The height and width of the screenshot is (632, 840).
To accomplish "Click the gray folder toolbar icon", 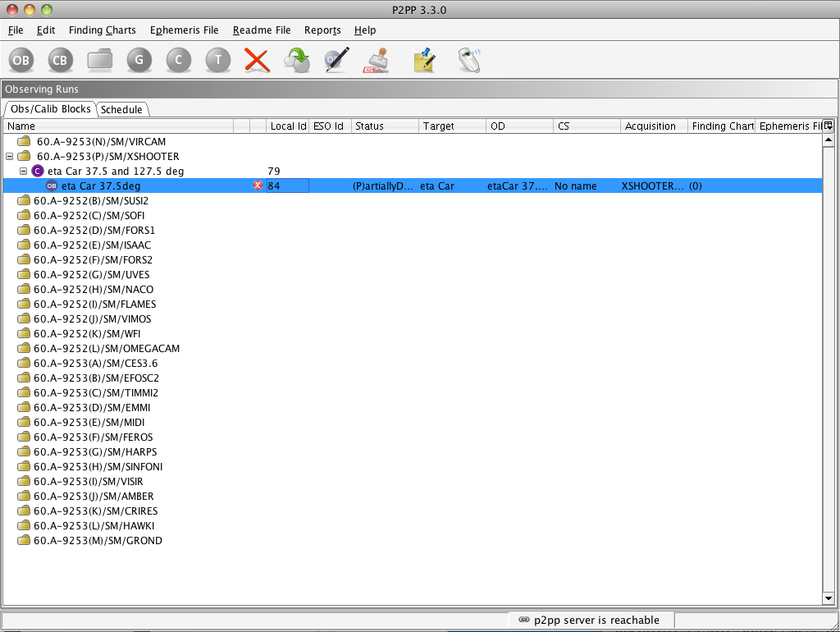I will click(99, 59).
